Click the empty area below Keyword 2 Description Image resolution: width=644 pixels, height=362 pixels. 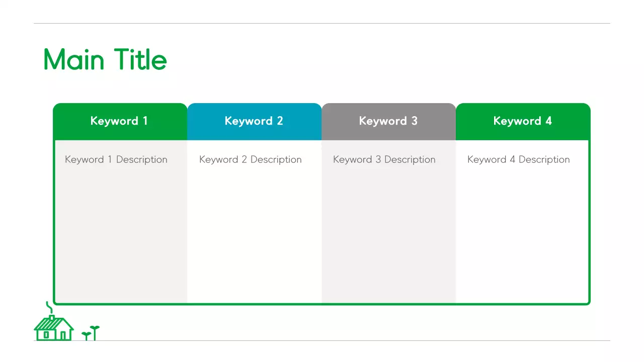(x=254, y=231)
